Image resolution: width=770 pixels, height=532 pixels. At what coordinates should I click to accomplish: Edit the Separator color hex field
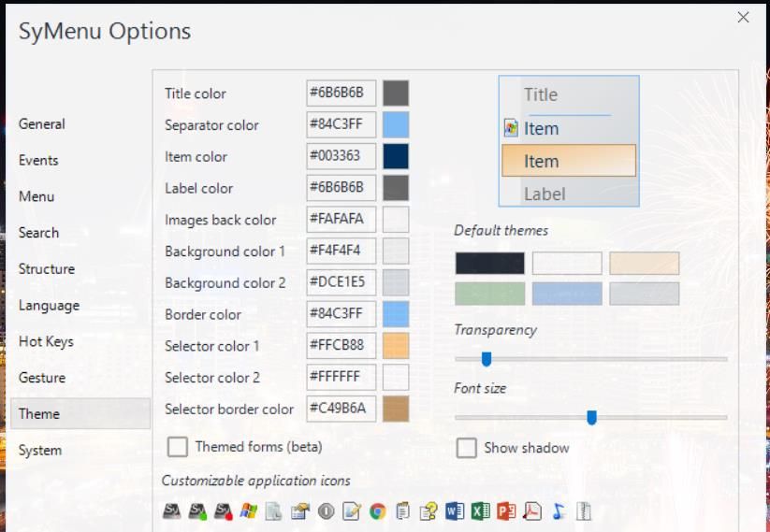(x=341, y=124)
